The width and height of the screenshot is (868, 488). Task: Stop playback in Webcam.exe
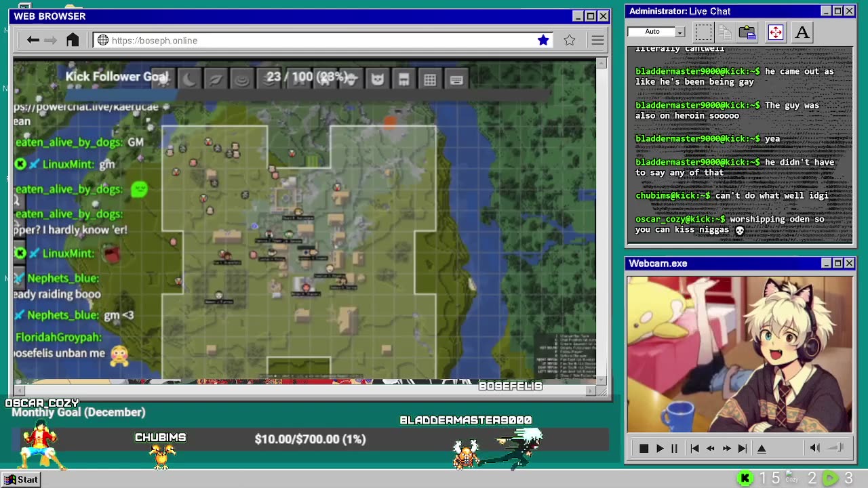point(644,448)
